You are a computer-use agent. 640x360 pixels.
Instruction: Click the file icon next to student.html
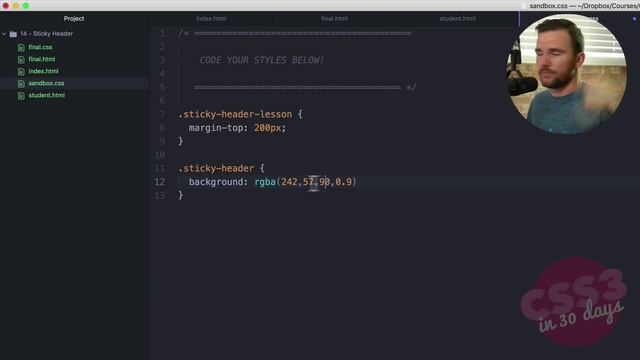pyautogui.click(x=21, y=96)
